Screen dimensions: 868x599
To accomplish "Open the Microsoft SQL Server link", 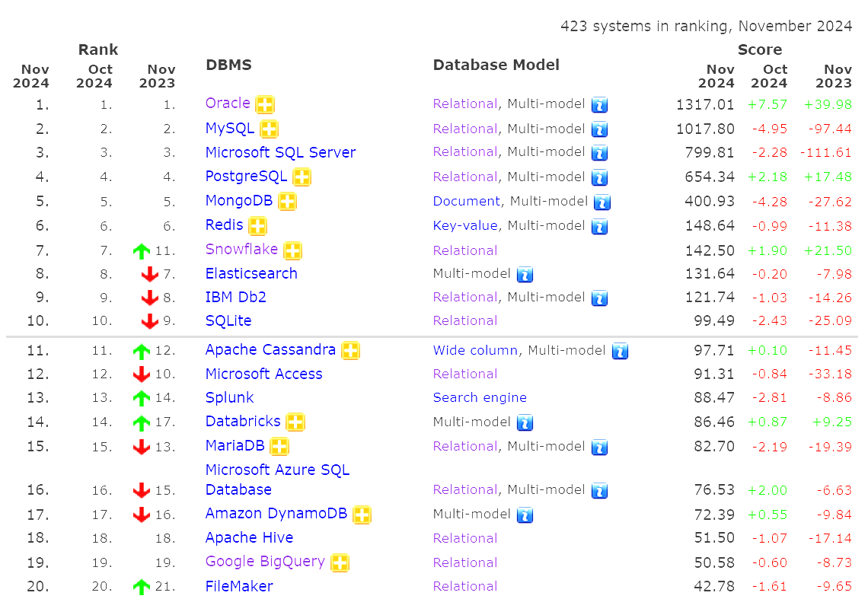I will [x=280, y=152].
